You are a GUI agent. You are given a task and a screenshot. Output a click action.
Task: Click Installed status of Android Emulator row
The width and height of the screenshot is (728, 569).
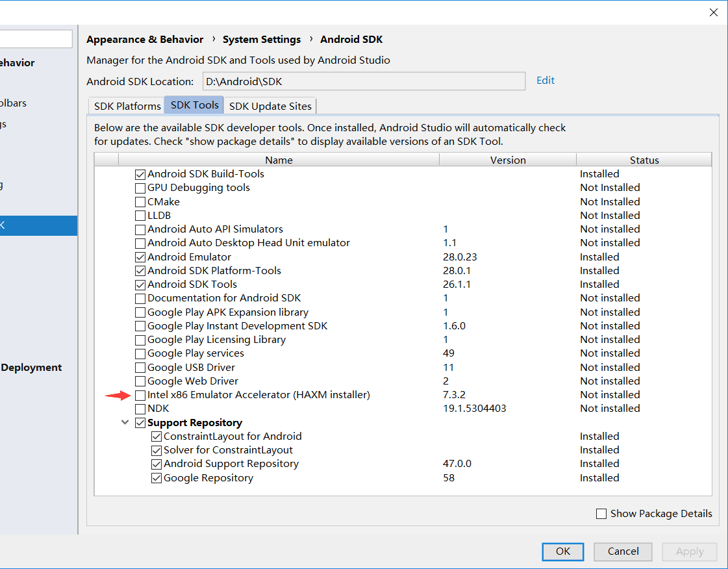[x=599, y=257]
